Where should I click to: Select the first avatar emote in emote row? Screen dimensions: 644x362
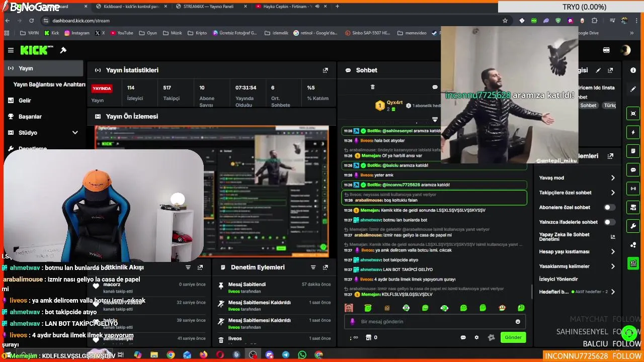349,308
